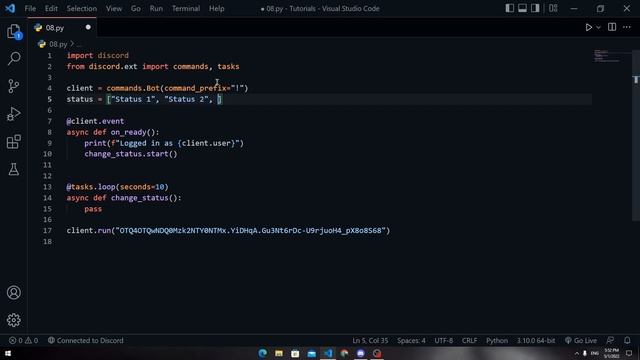This screenshot has width=640, height=360.
Task: Click the editor vertical scrollbar
Action: (636, 135)
